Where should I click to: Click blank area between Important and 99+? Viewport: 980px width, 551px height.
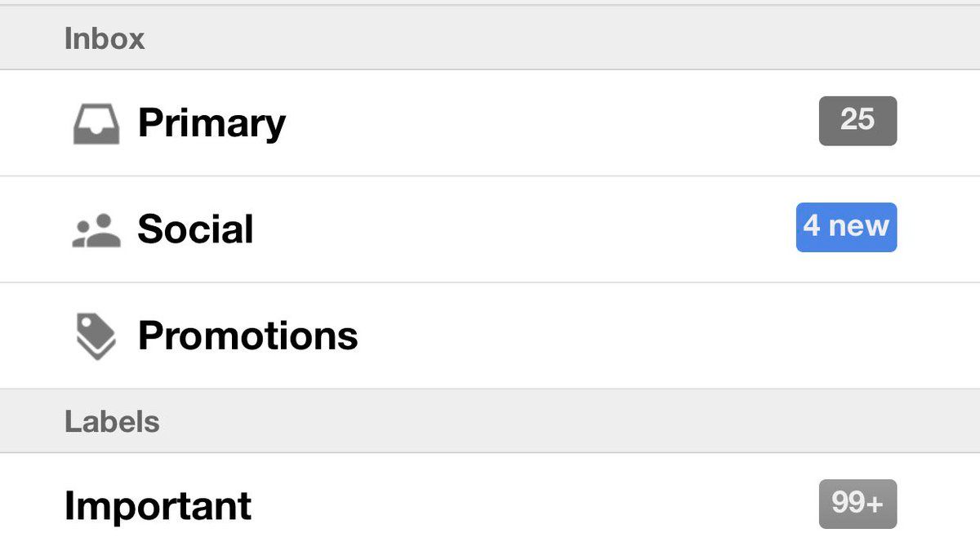click(531, 505)
